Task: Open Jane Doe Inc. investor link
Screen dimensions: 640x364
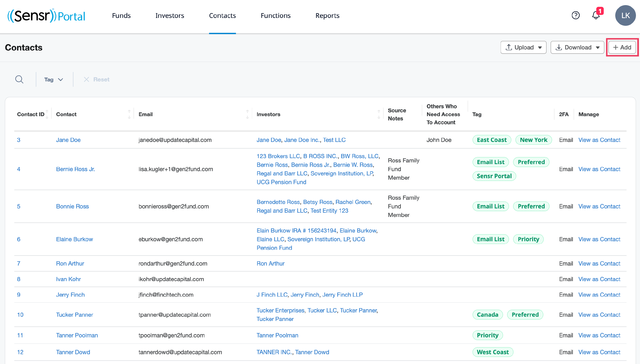Action: click(x=302, y=140)
